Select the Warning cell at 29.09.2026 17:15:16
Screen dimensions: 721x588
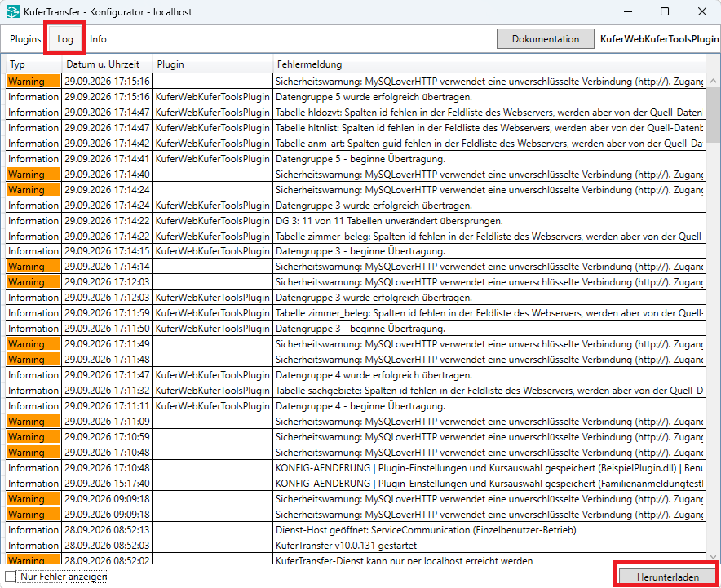click(33, 82)
